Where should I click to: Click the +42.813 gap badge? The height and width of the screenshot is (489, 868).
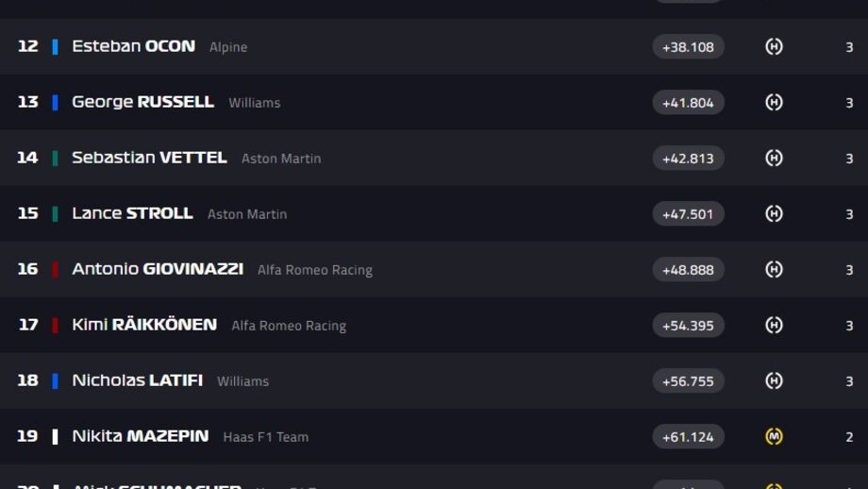(x=688, y=158)
